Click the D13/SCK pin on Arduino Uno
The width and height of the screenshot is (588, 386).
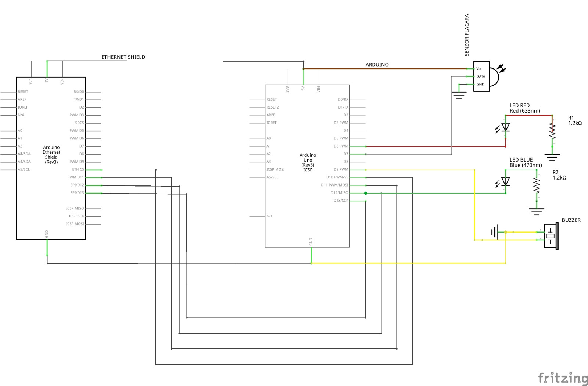(x=341, y=201)
